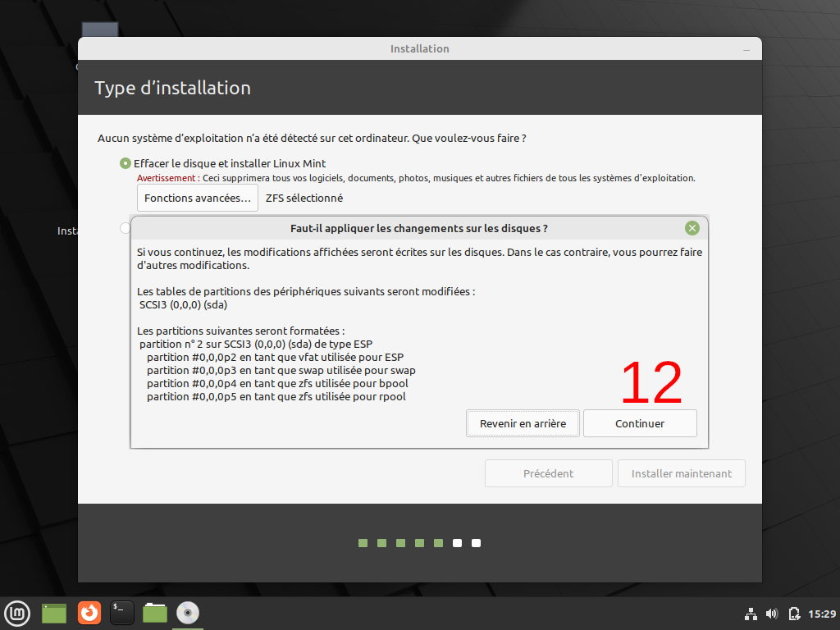The height and width of the screenshot is (630, 840).
Task: Click the battery indicator in the system tray
Action: (x=794, y=613)
